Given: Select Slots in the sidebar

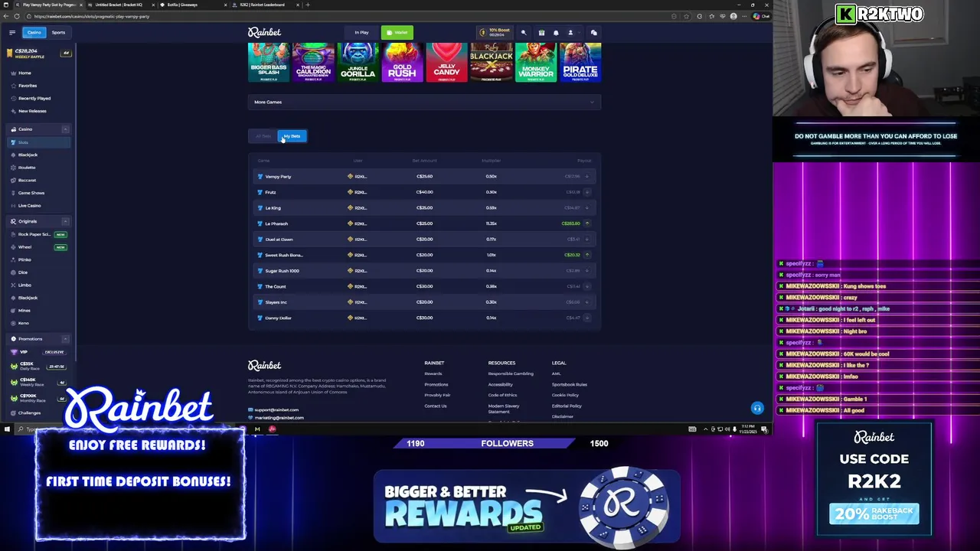Looking at the screenshot, I should pos(38,142).
